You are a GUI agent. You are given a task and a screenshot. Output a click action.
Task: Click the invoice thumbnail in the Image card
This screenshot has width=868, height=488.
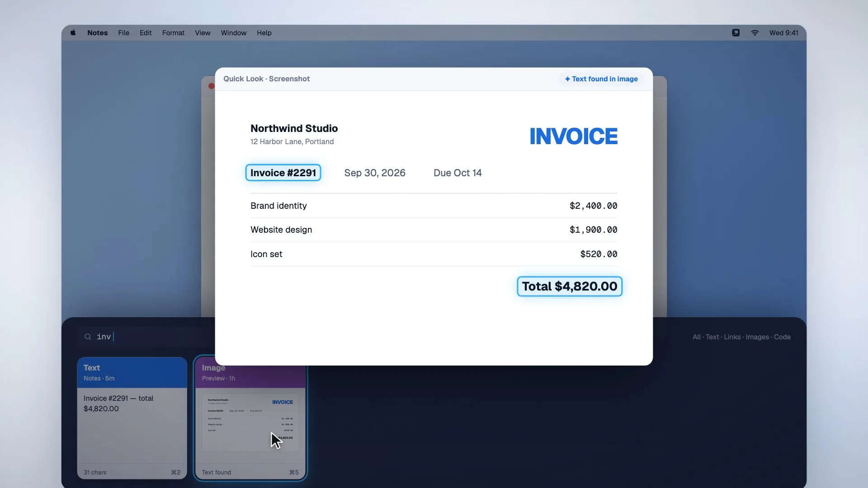(250, 422)
